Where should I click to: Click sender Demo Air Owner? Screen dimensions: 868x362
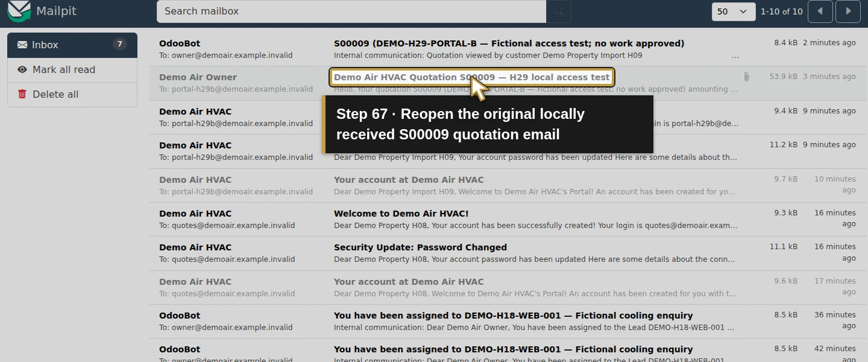(x=198, y=77)
